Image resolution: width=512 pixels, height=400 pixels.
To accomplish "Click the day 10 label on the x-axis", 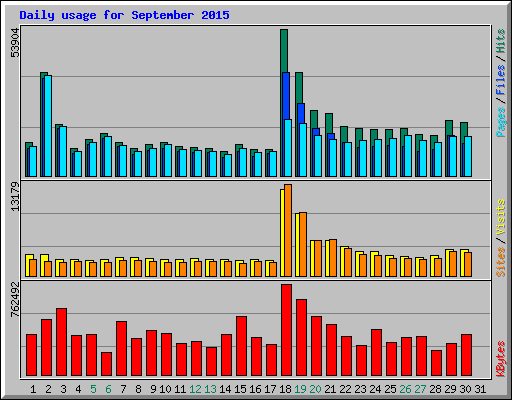I will click(165, 389).
